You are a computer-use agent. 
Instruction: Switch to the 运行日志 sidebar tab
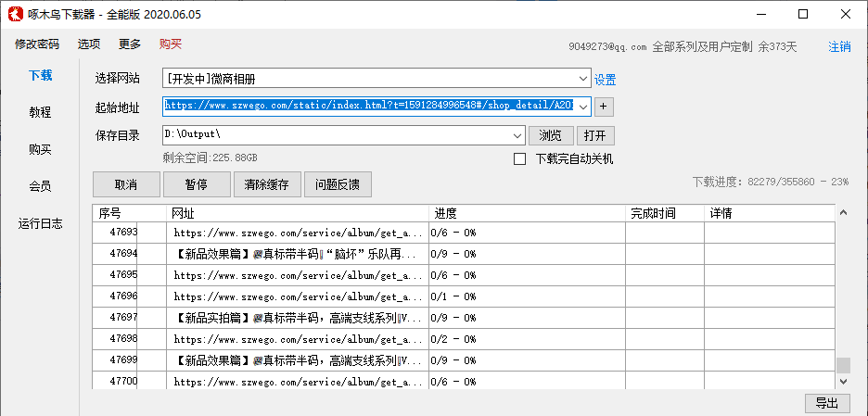(40, 223)
